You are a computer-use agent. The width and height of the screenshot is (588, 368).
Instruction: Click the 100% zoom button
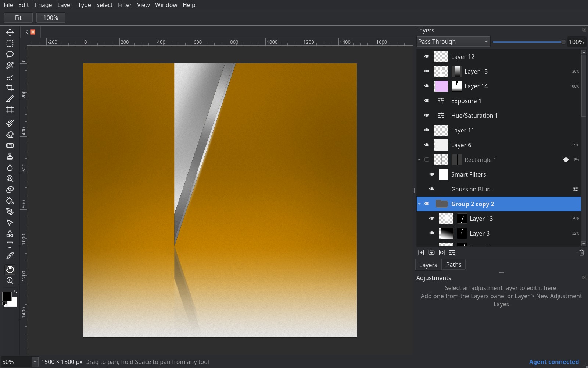click(51, 18)
